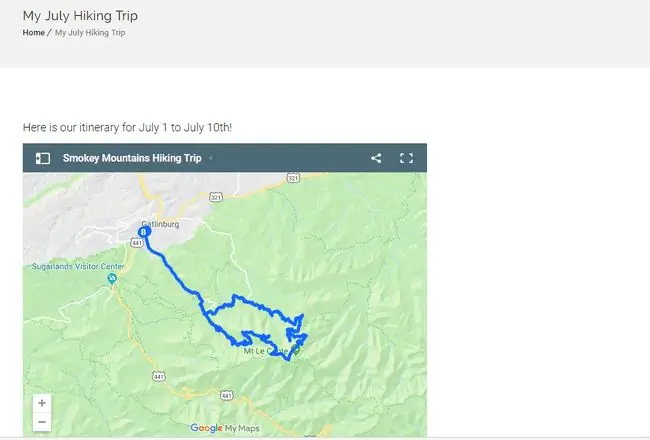Click the Sugarlands Visitor Center pin icon
Screen dimensions: 650x440
(112, 278)
